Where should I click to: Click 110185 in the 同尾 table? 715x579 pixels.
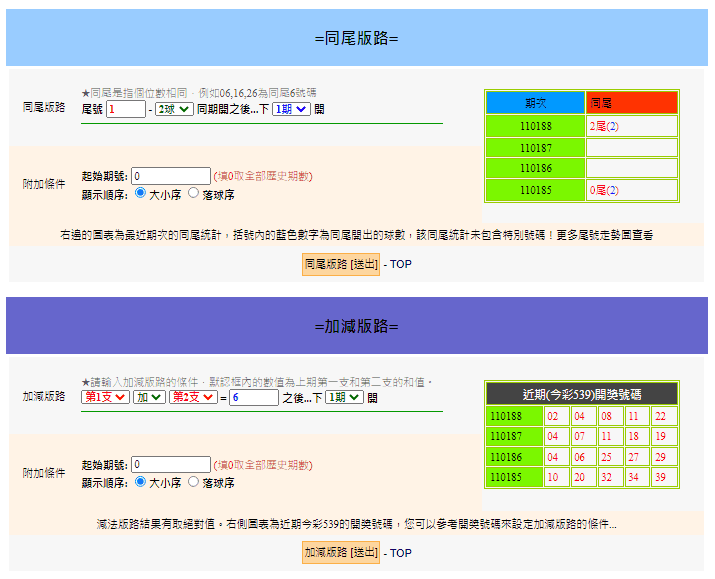click(536, 190)
